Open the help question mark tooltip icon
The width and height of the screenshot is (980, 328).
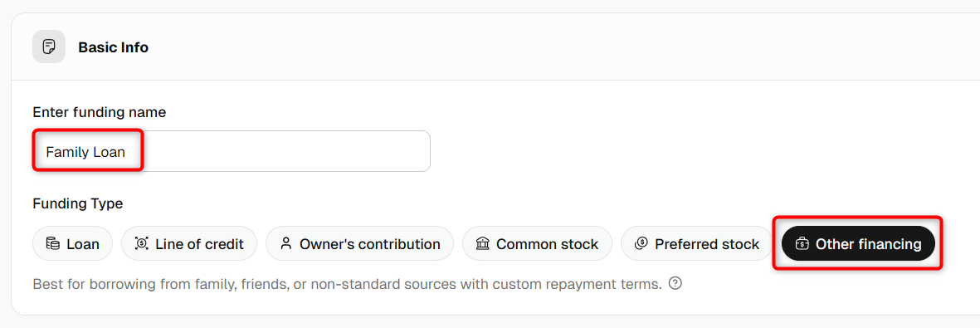675,283
